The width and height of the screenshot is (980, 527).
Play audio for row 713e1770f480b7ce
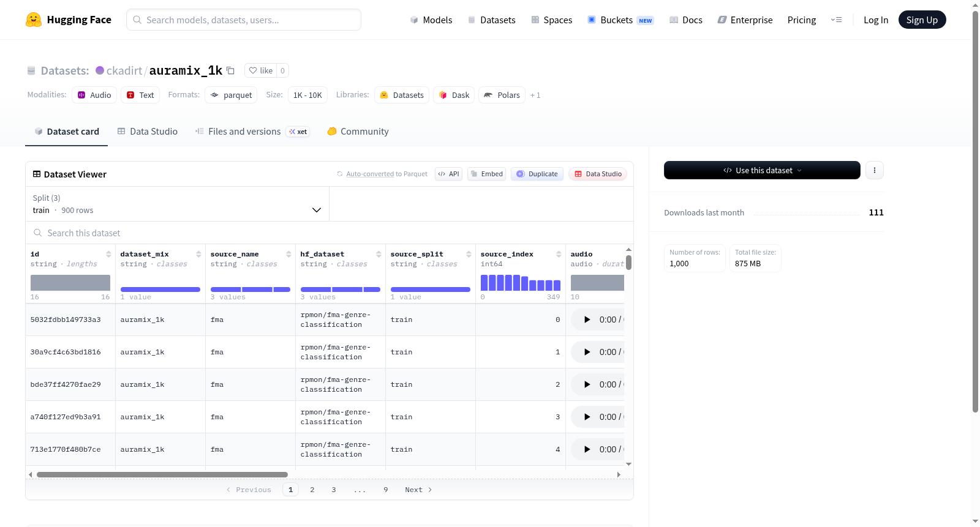pos(587,449)
